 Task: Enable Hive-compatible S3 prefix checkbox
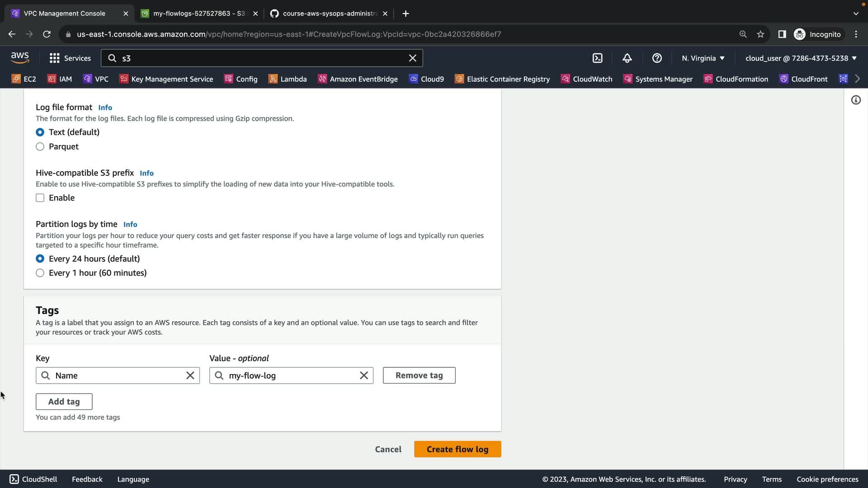coord(40,198)
